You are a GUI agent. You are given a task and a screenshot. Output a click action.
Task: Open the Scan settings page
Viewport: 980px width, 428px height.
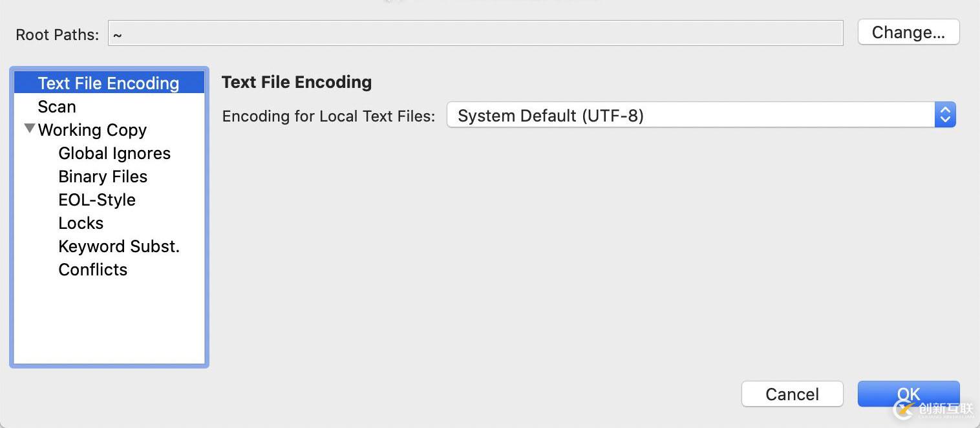pos(57,107)
